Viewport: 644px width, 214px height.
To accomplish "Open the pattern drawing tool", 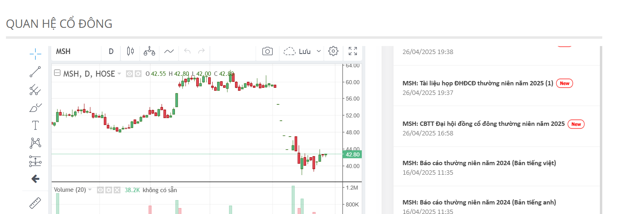I will click(x=35, y=143).
